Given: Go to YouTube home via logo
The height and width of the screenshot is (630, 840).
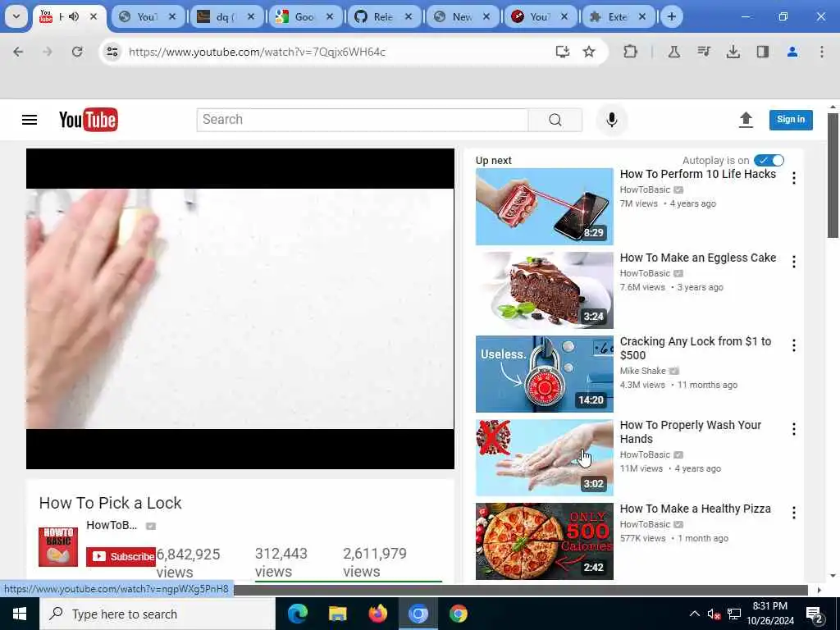Looking at the screenshot, I should pyautogui.click(x=89, y=120).
